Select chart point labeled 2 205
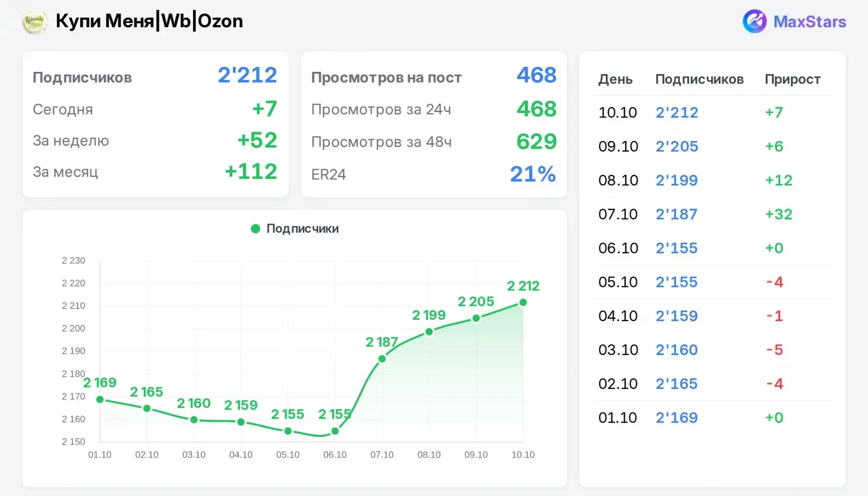 tap(476, 318)
